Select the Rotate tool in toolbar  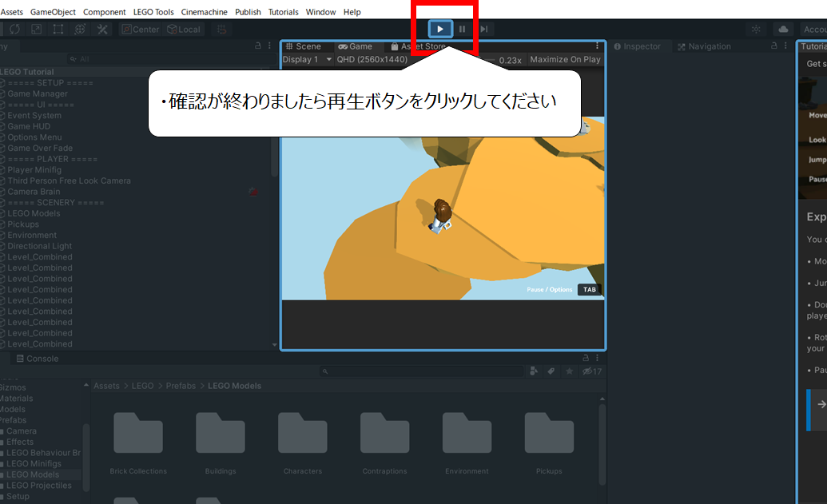point(14,30)
